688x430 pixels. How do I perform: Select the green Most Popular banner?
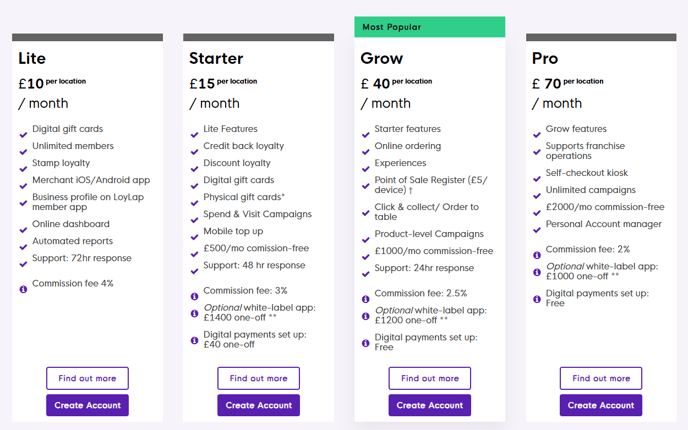point(430,27)
